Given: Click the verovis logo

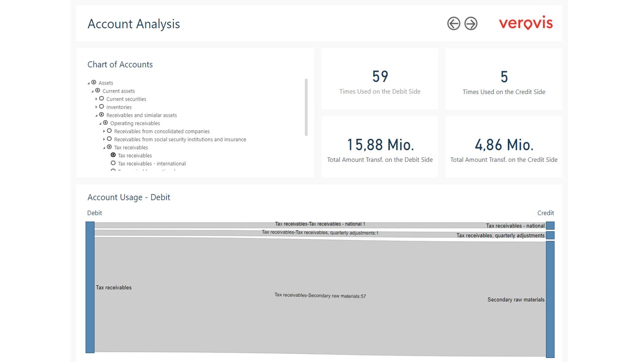Looking at the screenshot, I should (x=526, y=23).
